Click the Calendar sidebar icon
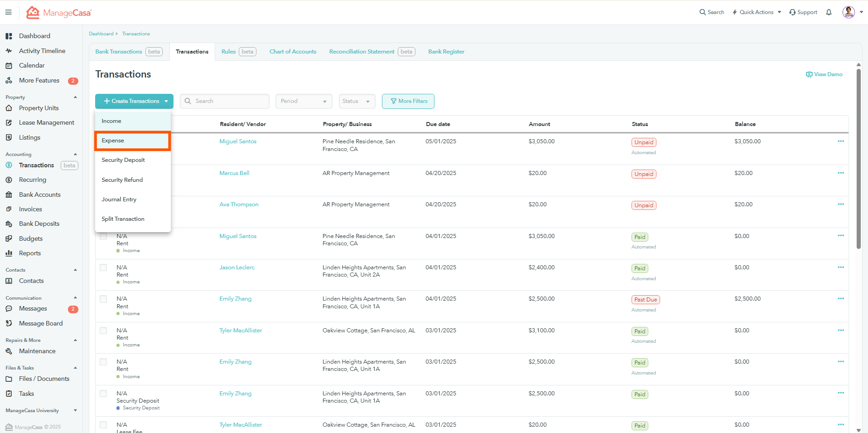This screenshot has width=868, height=433. tap(9, 66)
